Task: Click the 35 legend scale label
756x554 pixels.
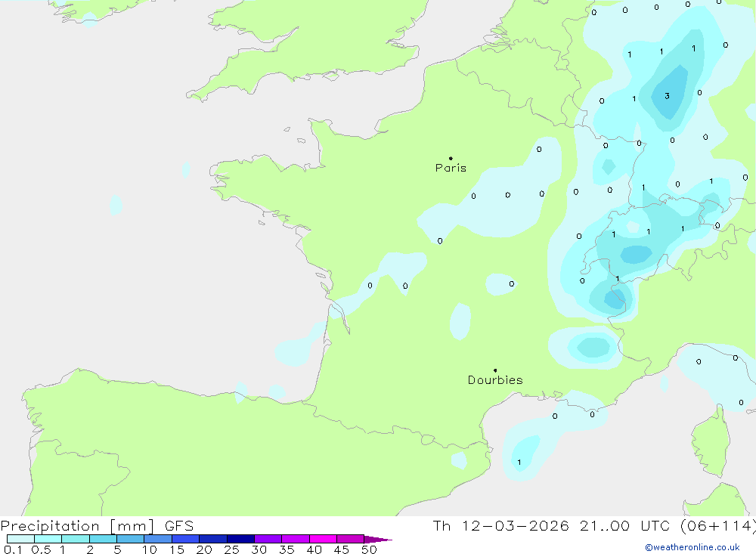Action: pyautogui.click(x=287, y=549)
